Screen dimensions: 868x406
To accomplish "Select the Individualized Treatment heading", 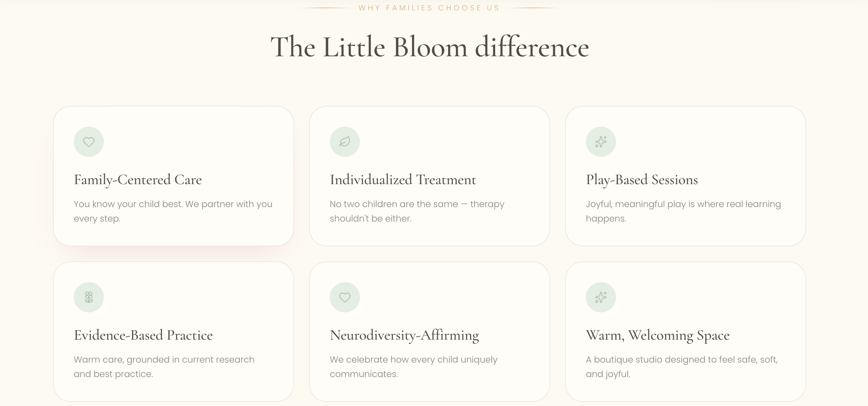I will [x=403, y=180].
